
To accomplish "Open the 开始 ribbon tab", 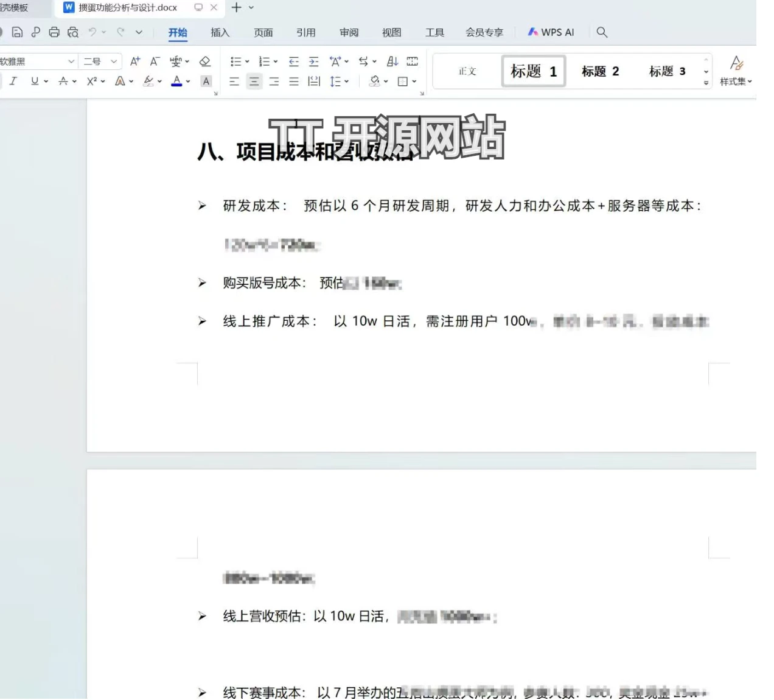I will (x=178, y=32).
